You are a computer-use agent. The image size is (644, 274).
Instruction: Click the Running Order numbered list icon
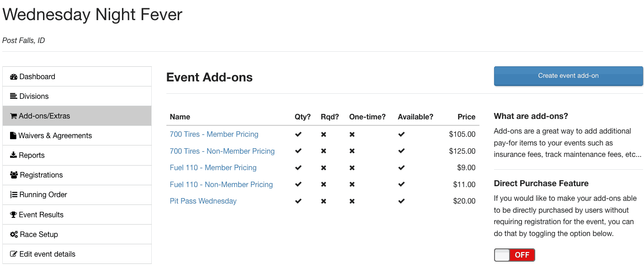14,195
